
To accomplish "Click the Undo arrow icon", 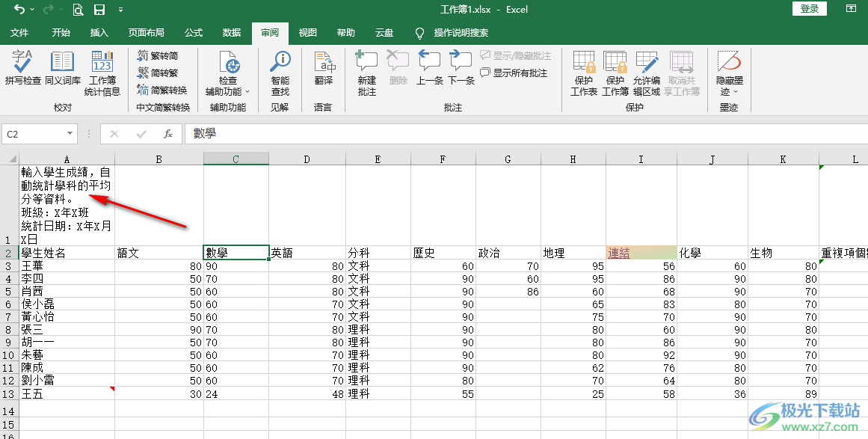I will pyautogui.click(x=19, y=10).
